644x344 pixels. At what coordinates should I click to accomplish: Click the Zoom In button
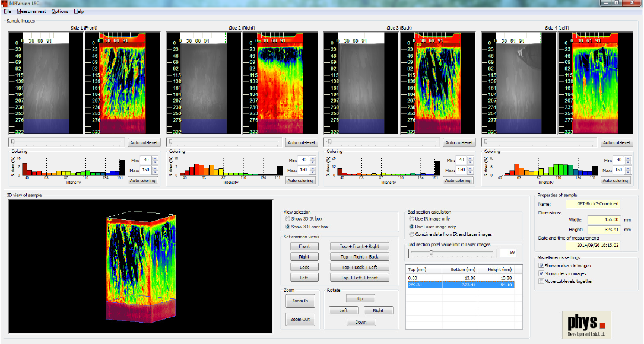click(x=300, y=301)
